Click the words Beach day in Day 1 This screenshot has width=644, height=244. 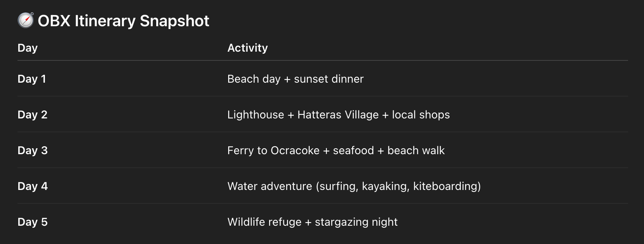click(x=254, y=79)
